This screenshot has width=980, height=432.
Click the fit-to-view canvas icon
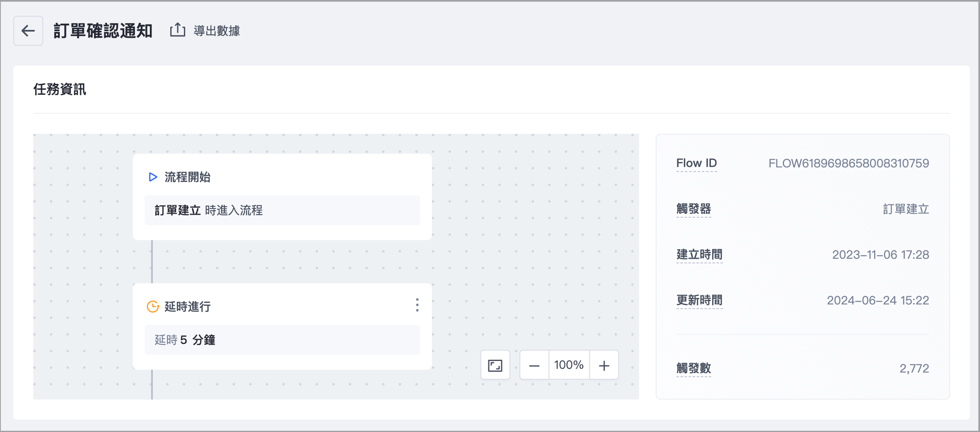tap(495, 365)
